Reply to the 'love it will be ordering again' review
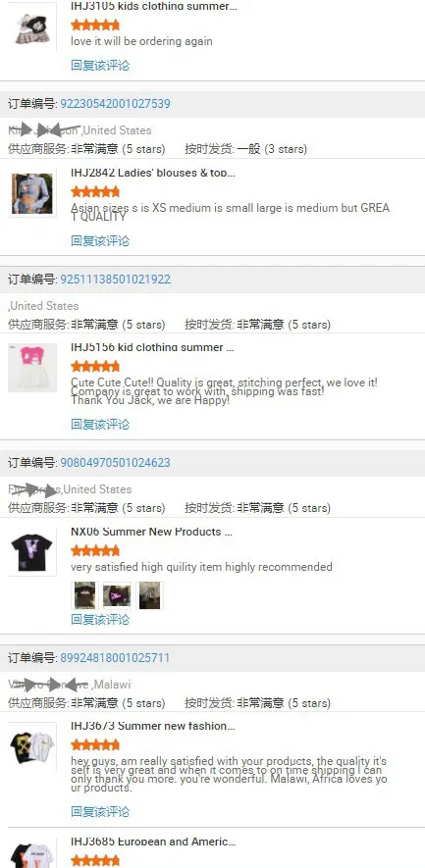 pyautogui.click(x=100, y=66)
